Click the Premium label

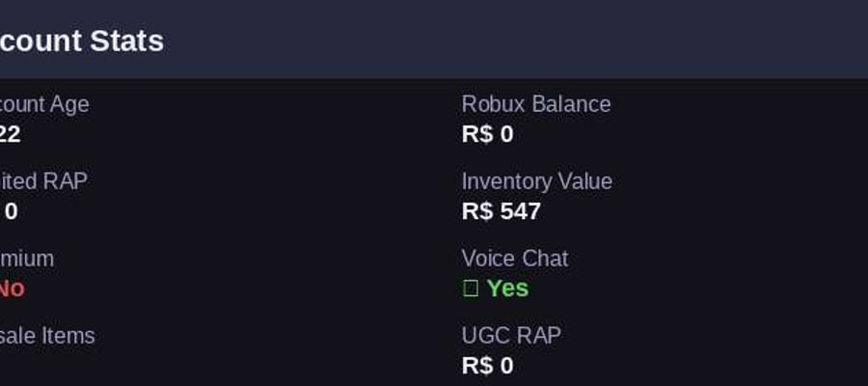[x=27, y=259]
